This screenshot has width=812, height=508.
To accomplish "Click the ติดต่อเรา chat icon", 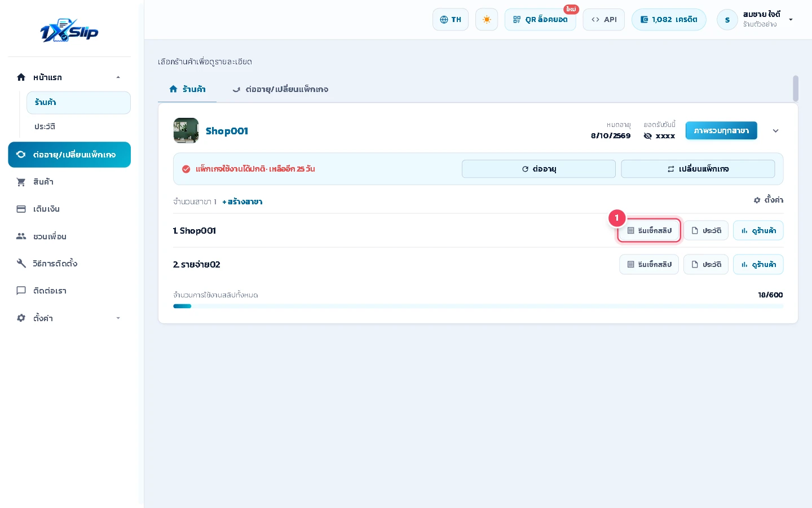I will (21, 291).
